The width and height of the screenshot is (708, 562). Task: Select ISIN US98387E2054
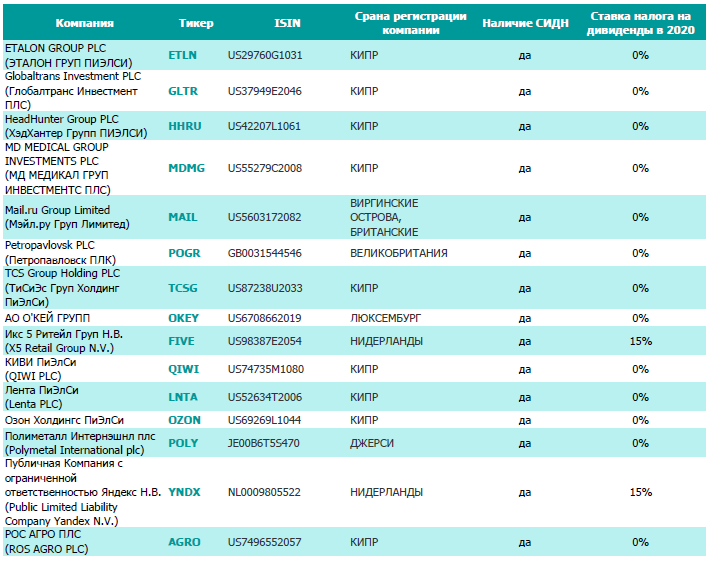[264, 341]
